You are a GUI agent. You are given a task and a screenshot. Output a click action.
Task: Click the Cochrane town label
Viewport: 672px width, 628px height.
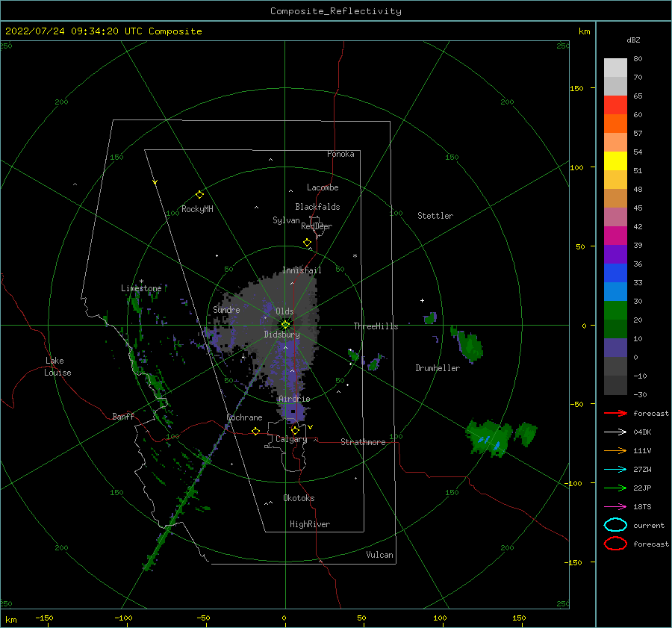click(244, 417)
